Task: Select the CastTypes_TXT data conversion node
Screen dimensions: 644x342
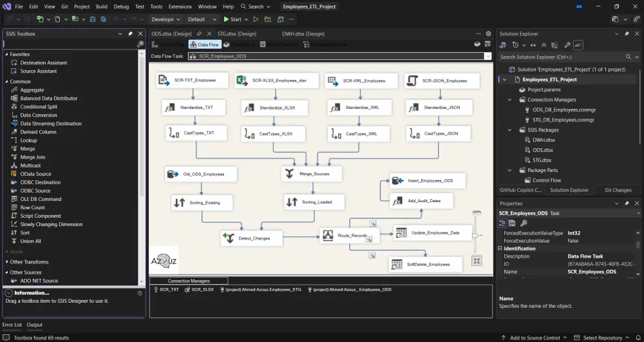Action: click(x=196, y=133)
